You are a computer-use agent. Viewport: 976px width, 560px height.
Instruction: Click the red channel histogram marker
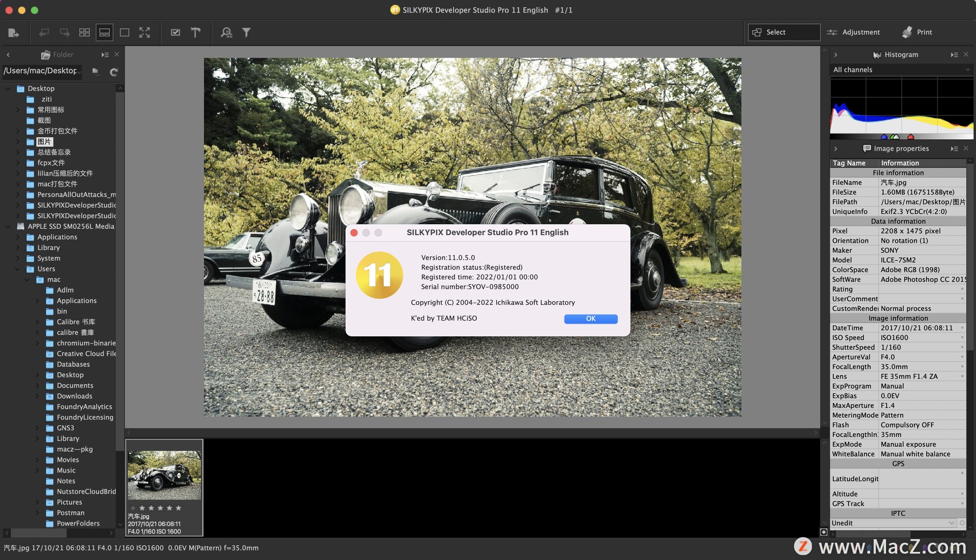910,137
